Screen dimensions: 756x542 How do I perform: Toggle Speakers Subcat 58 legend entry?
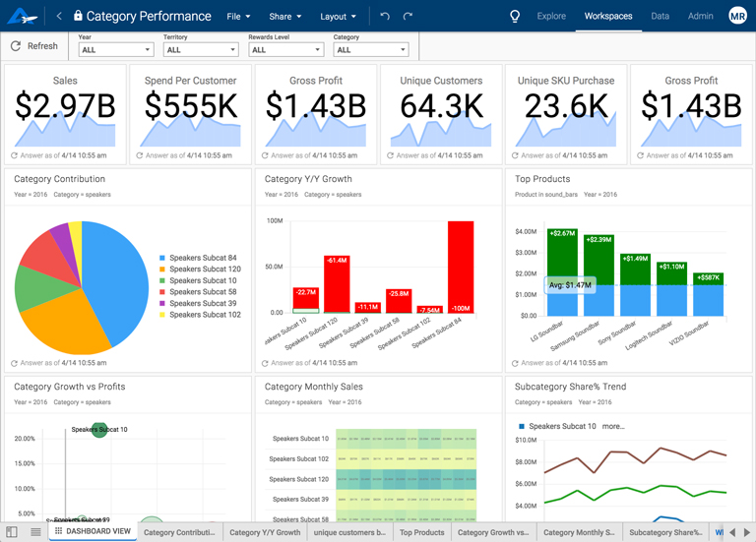click(x=198, y=291)
